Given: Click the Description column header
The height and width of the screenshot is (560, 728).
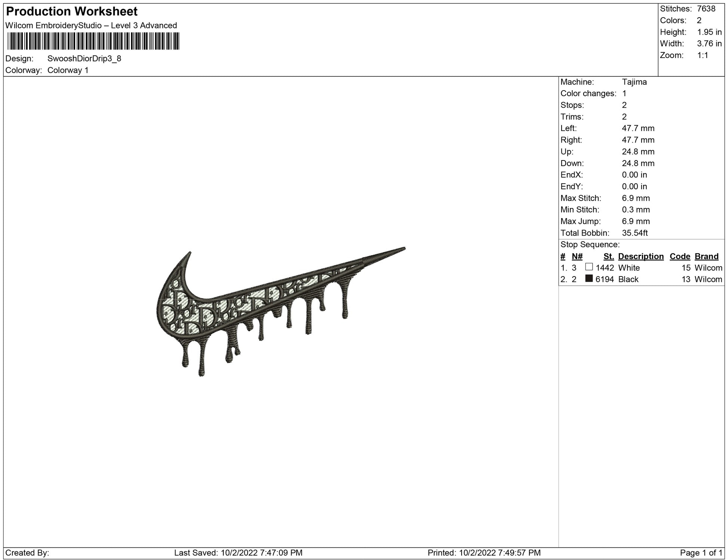Looking at the screenshot, I should pos(641,256).
